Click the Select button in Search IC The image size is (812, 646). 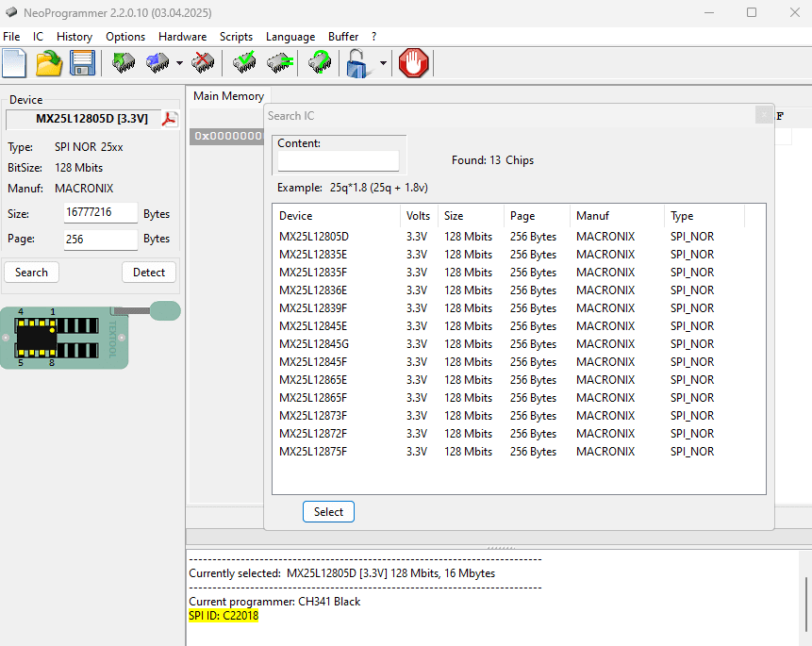point(328,512)
